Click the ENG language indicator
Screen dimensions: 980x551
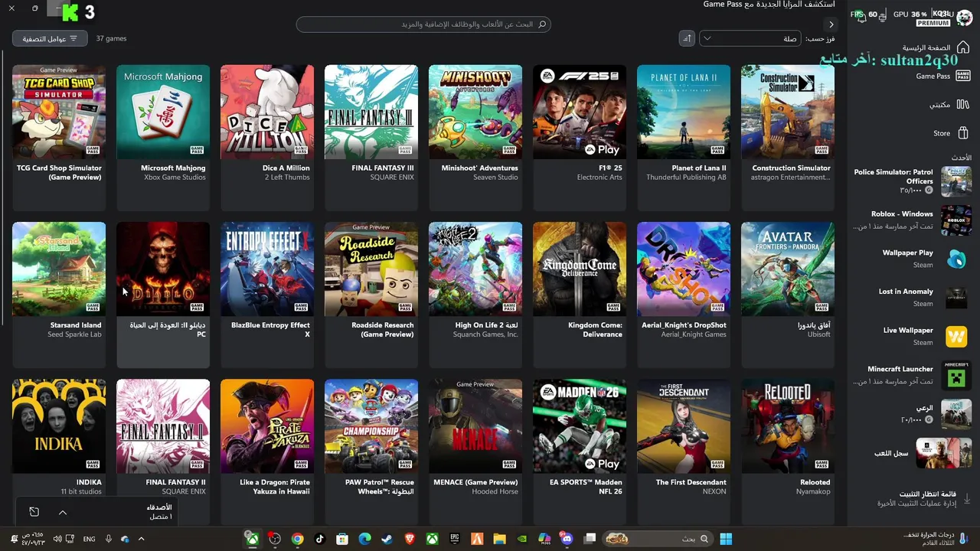(89, 539)
